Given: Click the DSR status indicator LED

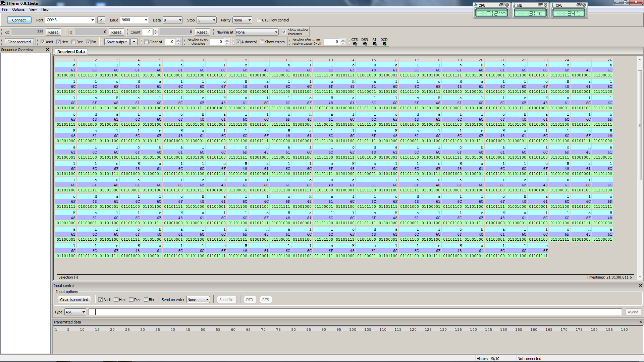Looking at the screenshot, I should 365,44.
